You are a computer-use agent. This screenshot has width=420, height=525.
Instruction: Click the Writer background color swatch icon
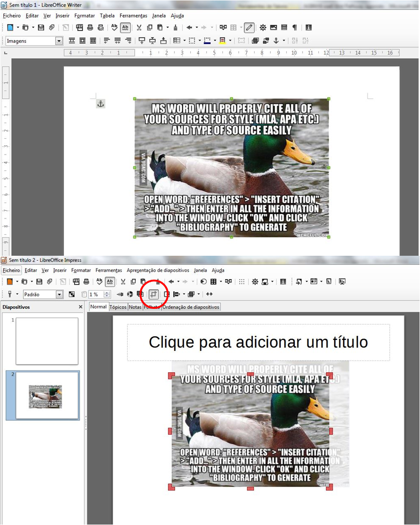(x=222, y=41)
